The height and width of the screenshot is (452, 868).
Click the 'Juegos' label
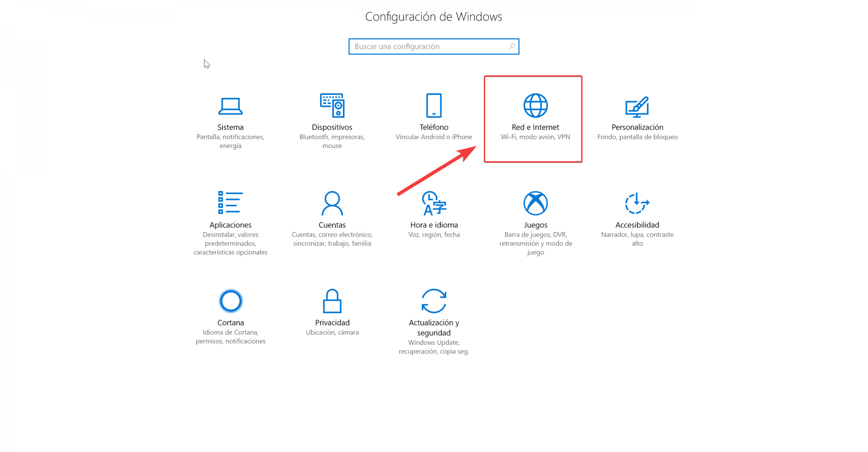536,225
